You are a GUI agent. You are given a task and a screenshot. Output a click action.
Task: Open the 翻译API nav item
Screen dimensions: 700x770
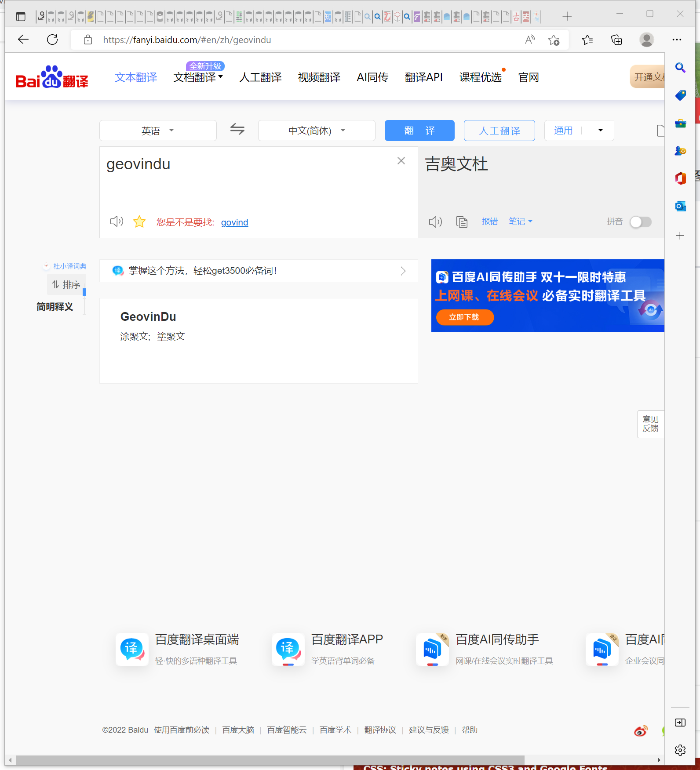pyautogui.click(x=423, y=77)
